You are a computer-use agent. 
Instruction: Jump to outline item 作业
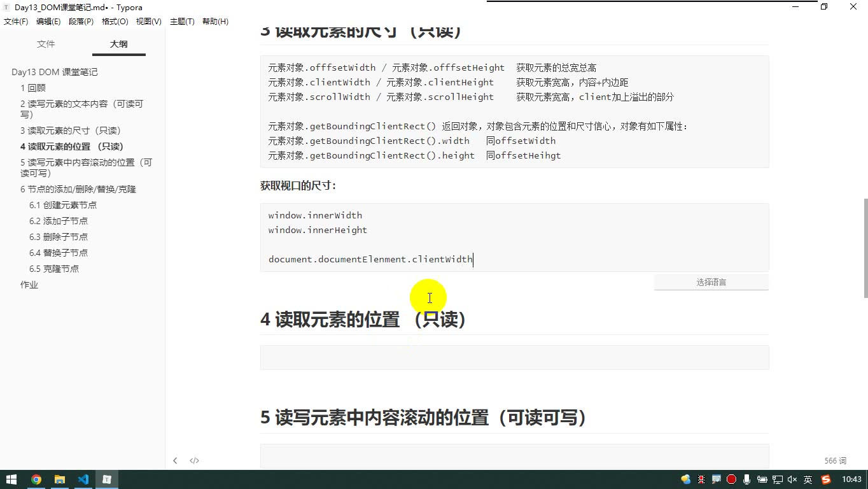point(29,285)
